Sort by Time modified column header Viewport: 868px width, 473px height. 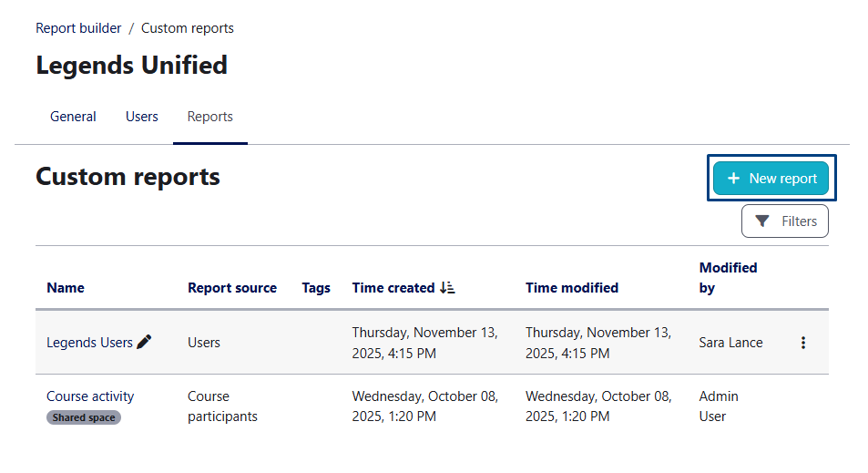point(572,288)
